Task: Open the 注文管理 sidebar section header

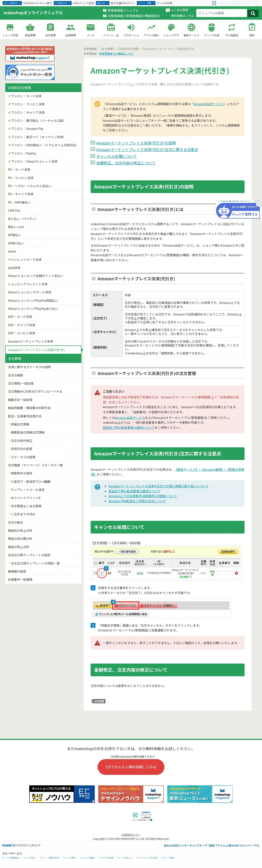Action: coord(43,359)
